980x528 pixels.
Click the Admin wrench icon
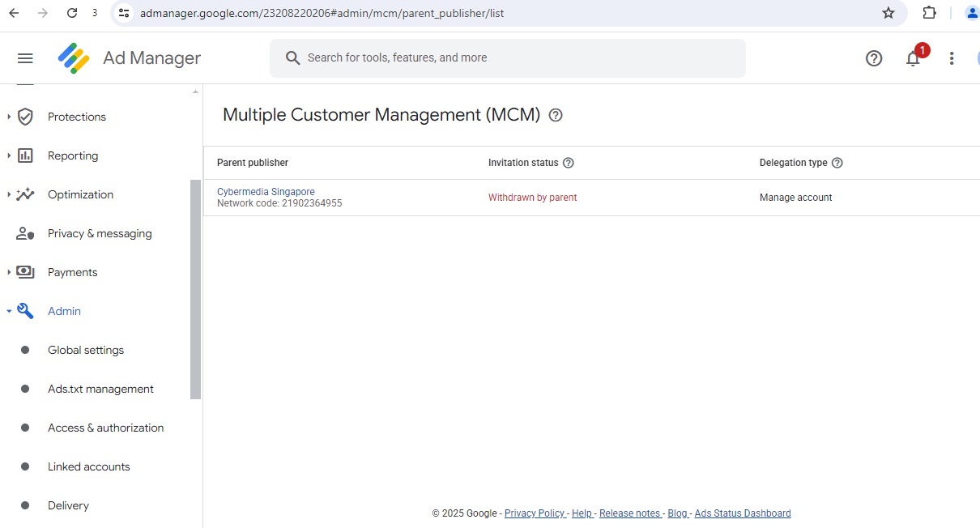pyautogui.click(x=25, y=311)
